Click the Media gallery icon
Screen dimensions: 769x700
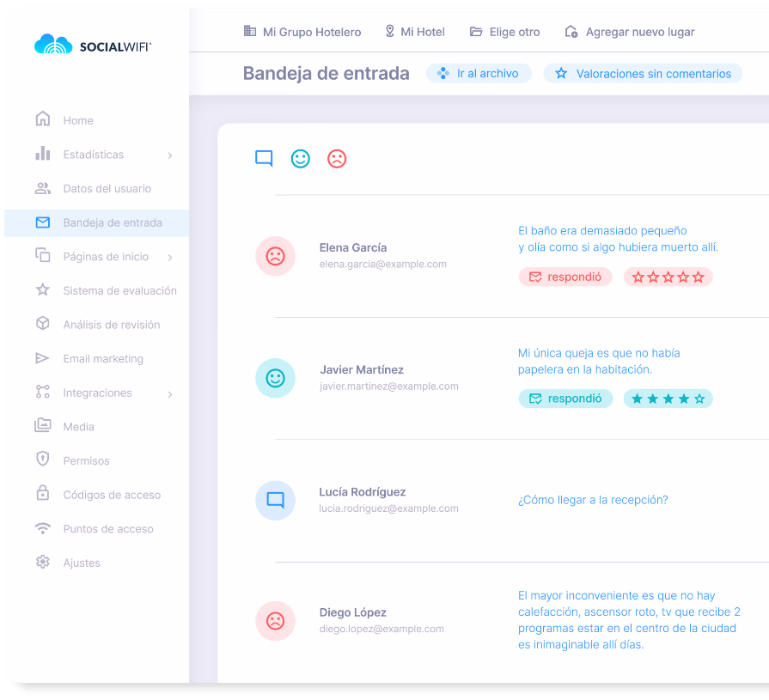click(43, 425)
